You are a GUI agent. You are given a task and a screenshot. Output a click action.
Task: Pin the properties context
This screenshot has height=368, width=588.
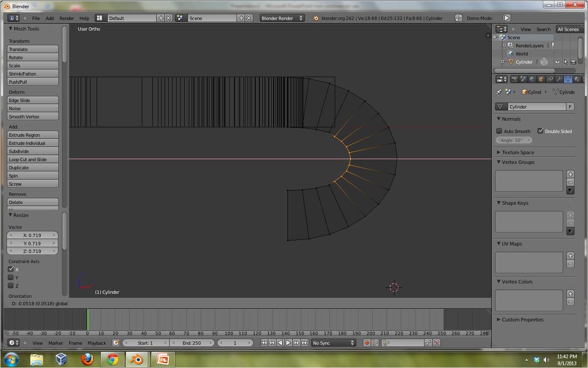click(499, 92)
